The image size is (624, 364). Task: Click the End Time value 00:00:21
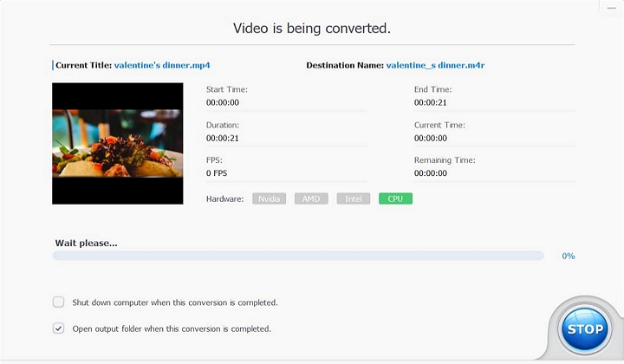point(430,102)
